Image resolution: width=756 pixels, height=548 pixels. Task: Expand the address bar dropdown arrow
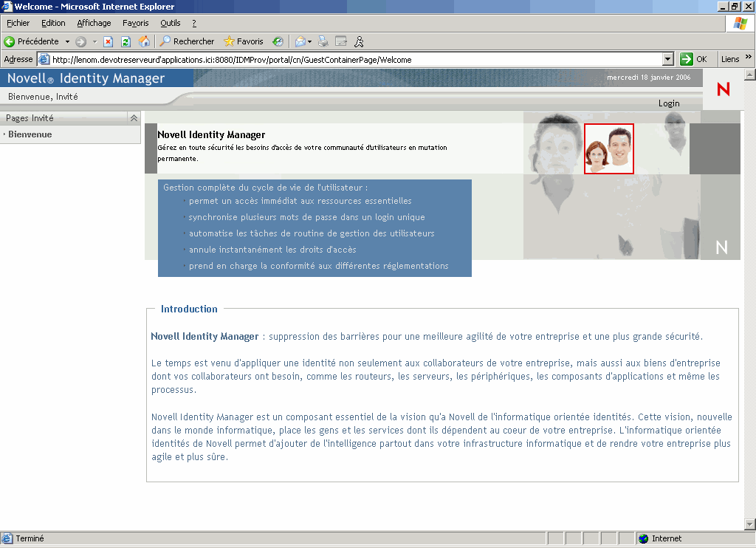[667, 59]
